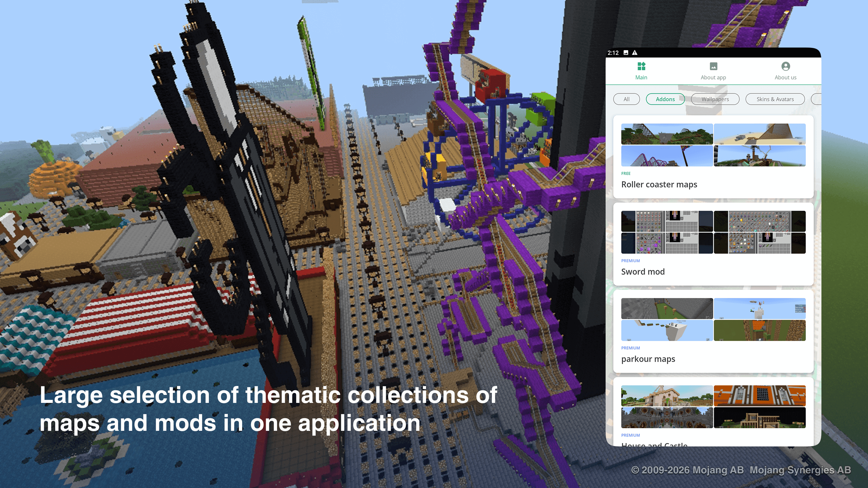The image size is (868, 488).
Task: Select the All filter chip
Action: coord(627,99)
